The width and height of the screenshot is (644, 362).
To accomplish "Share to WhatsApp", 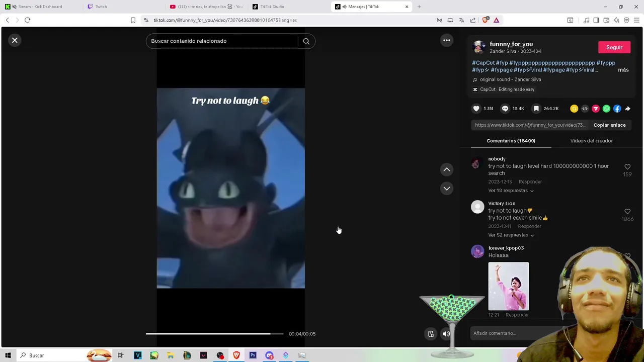I will point(606,109).
